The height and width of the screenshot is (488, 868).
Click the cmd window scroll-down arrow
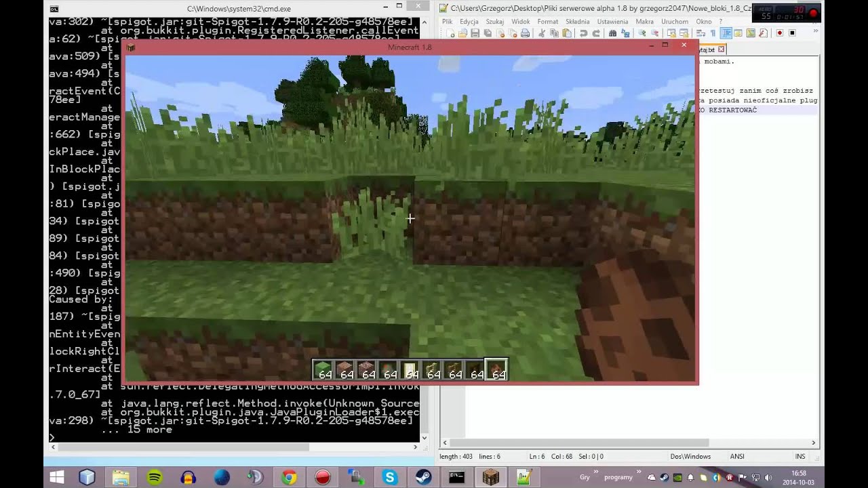pos(425,437)
